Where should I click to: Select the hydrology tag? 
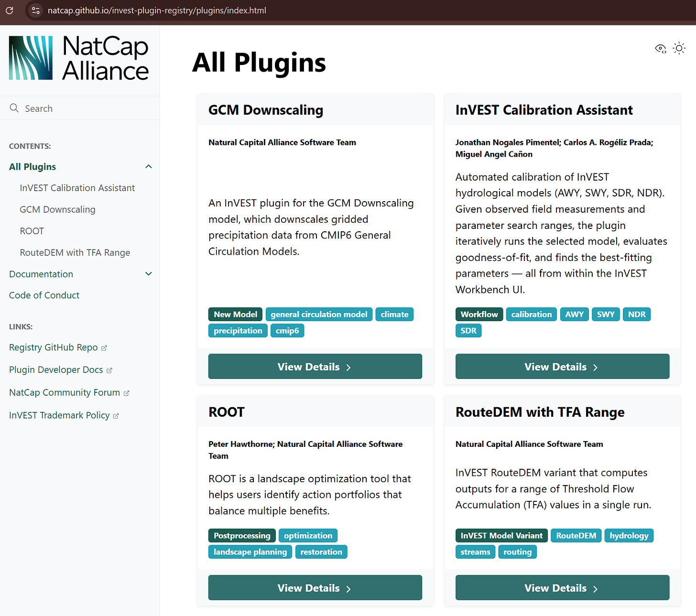(629, 536)
